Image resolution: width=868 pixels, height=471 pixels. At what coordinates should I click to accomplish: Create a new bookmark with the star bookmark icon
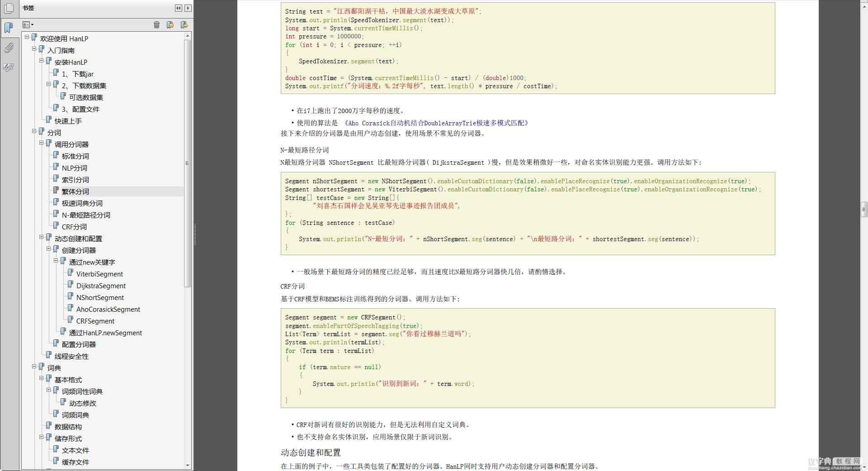pos(170,25)
